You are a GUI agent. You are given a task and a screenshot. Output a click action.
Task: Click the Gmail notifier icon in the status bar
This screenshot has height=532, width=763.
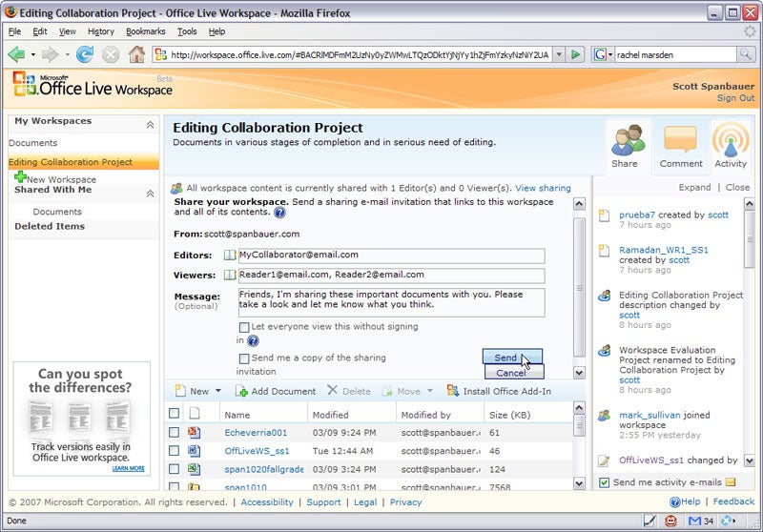(695, 521)
